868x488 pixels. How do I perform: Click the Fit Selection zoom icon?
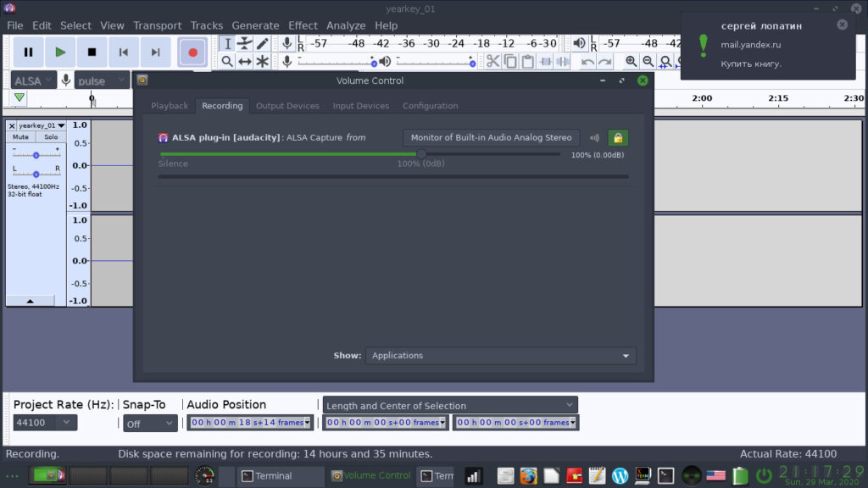(x=665, y=61)
